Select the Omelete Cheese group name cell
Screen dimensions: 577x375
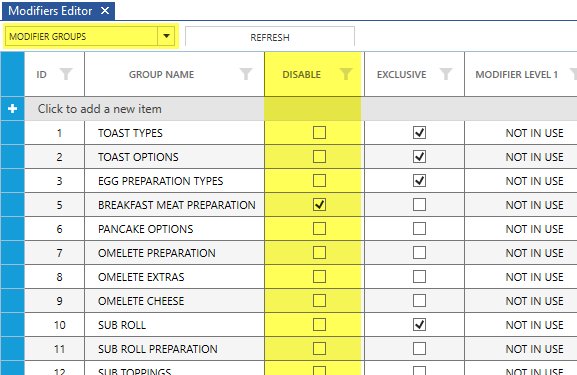click(174, 301)
